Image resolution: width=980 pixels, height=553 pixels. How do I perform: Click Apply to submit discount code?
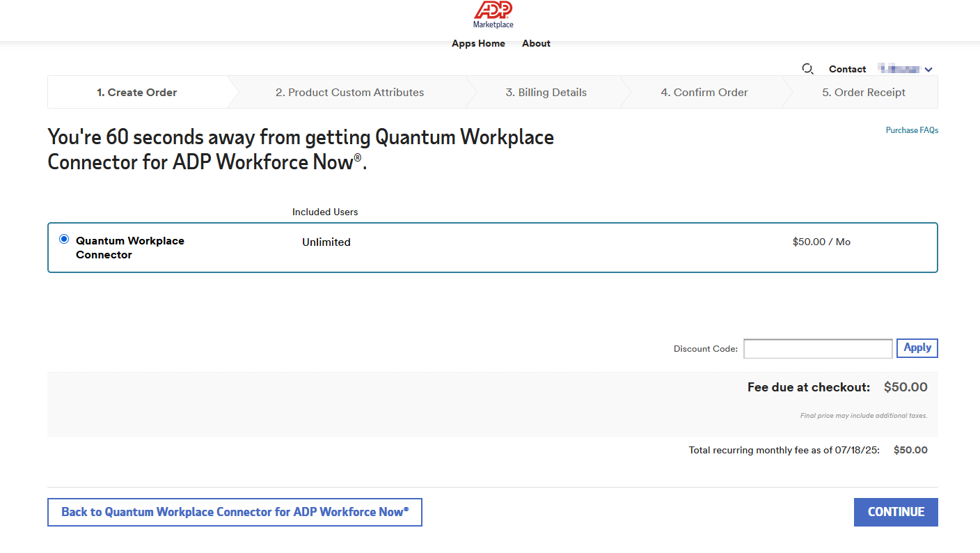(x=917, y=348)
